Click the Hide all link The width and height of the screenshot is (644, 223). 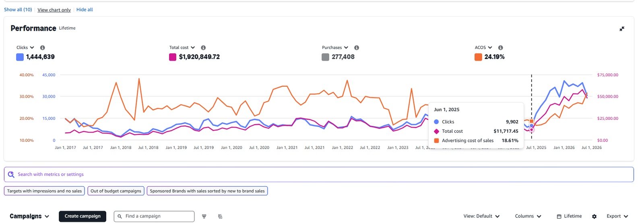click(x=85, y=10)
